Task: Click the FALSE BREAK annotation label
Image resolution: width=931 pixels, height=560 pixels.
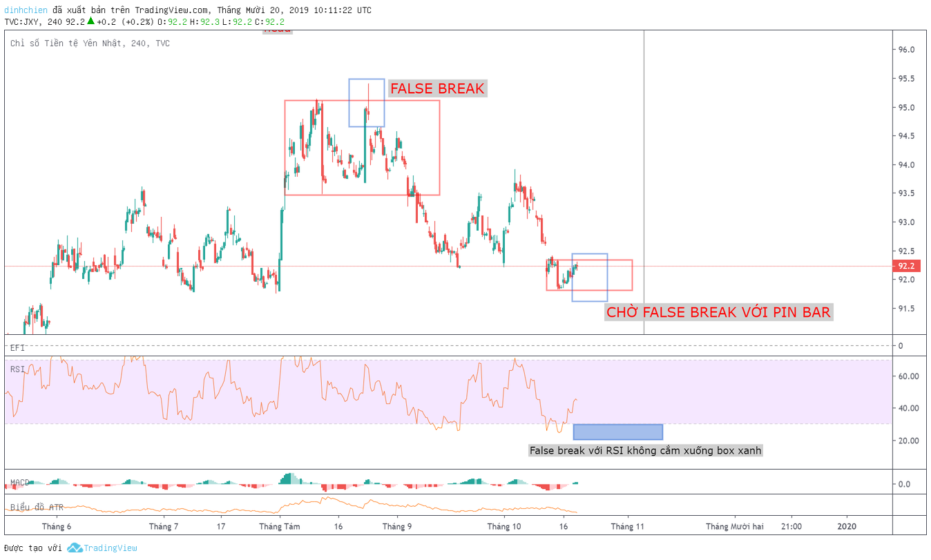Action: tap(437, 88)
